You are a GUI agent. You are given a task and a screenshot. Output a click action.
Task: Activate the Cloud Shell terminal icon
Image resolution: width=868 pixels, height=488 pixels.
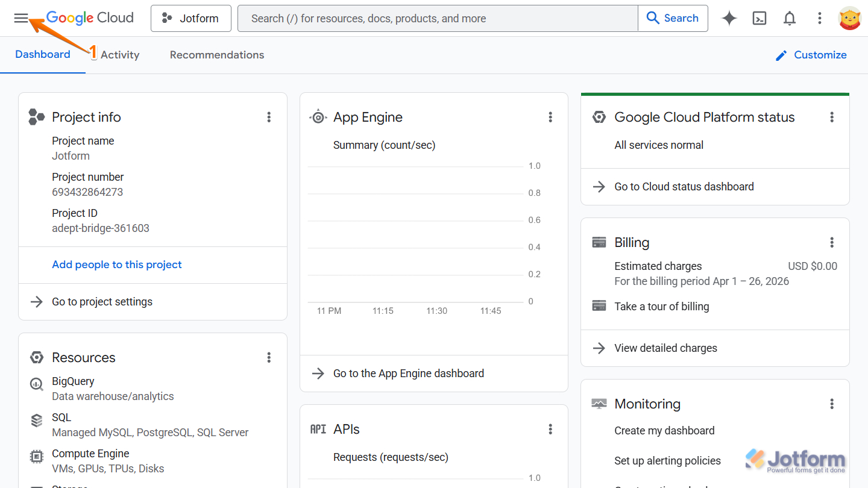coord(759,18)
